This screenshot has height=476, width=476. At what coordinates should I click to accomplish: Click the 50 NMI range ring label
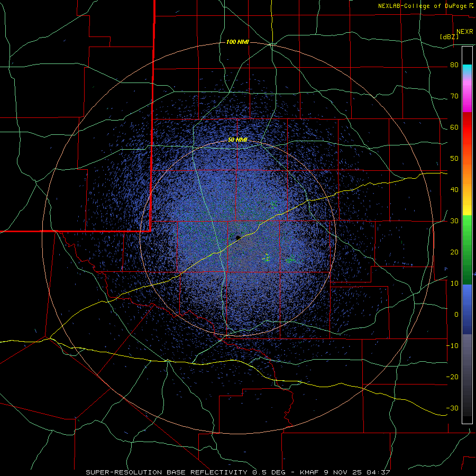tap(237, 140)
